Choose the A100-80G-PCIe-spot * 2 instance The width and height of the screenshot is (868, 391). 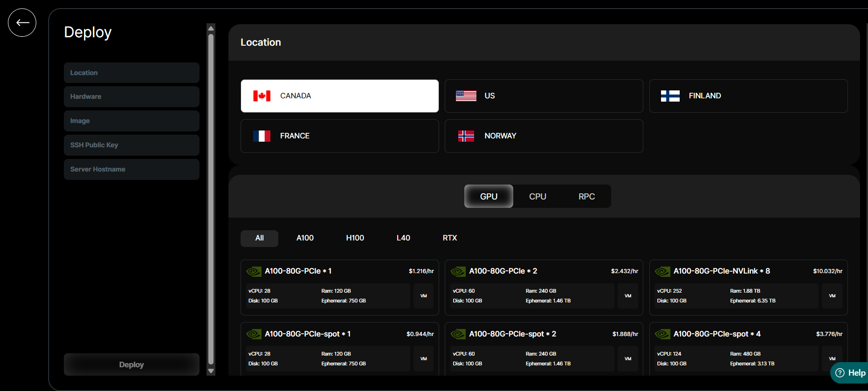544,349
